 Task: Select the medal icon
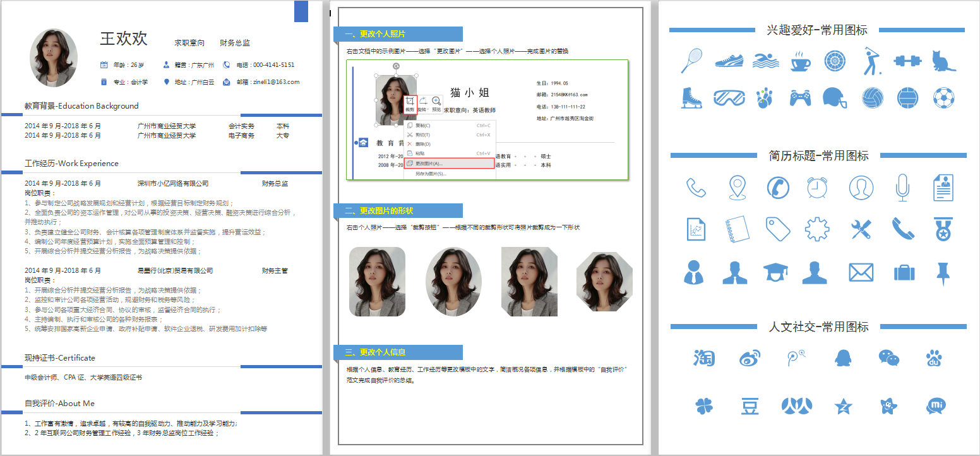[943, 229]
